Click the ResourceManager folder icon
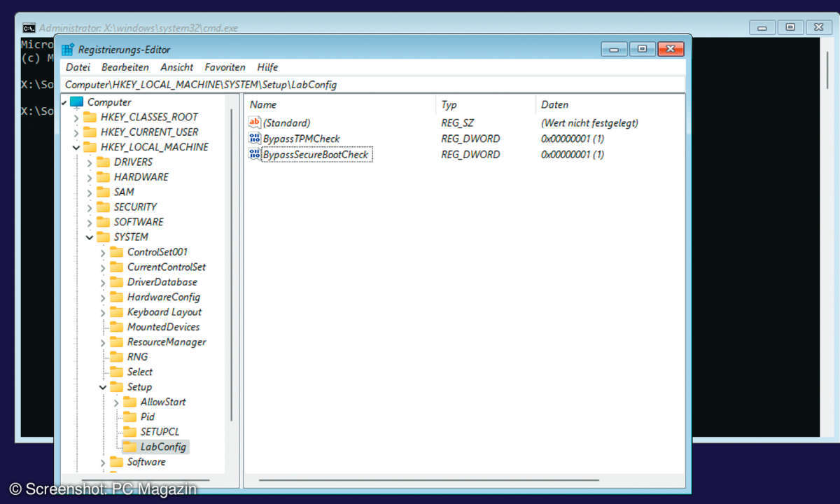The height and width of the screenshot is (504, 840). click(x=116, y=342)
